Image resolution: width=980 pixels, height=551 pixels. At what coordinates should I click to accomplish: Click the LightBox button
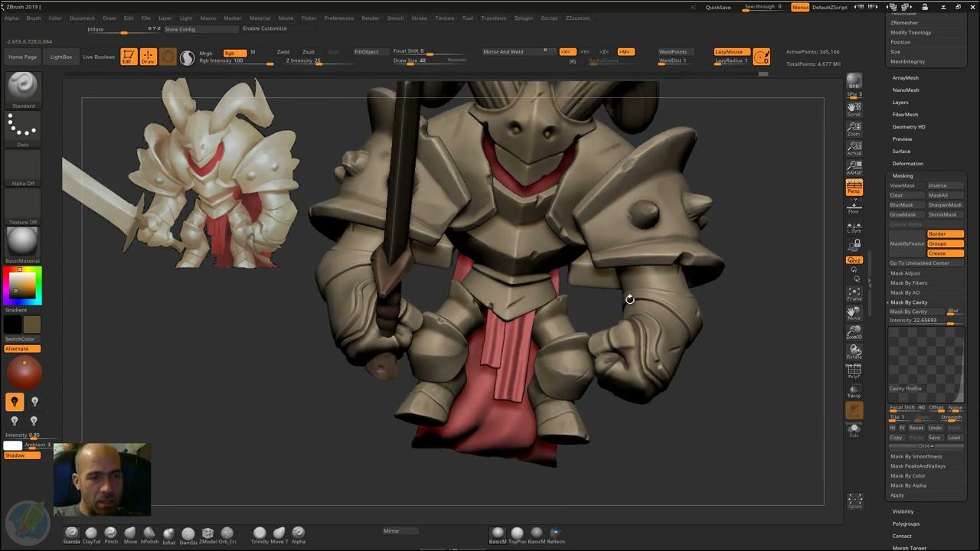61,57
